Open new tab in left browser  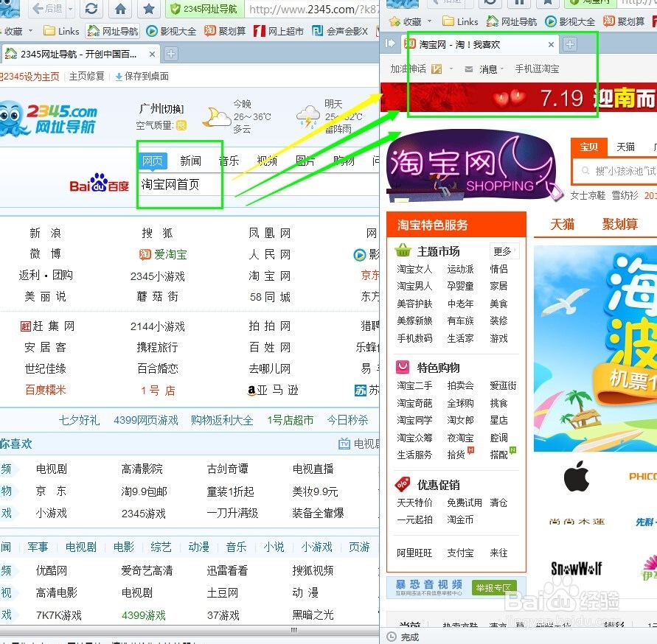(x=171, y=54)
